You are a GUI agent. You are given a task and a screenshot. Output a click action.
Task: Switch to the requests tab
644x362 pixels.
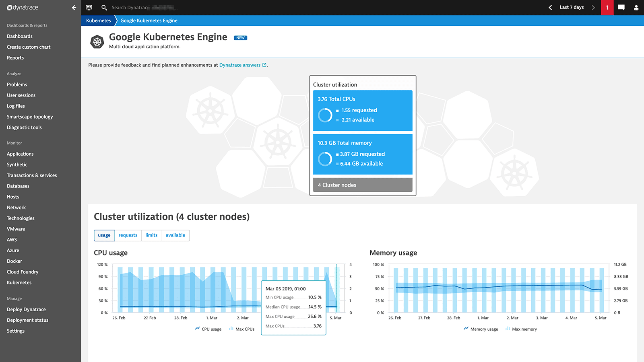[128, 235]
